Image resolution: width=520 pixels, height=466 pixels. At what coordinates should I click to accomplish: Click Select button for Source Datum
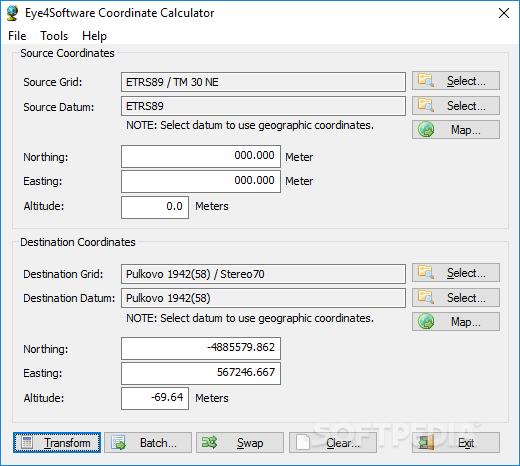(456, 106)
